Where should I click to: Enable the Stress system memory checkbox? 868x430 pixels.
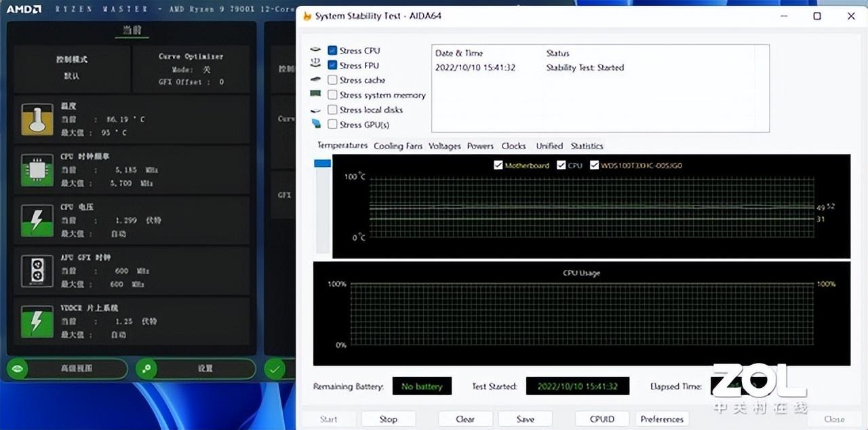tap(332, 95)
